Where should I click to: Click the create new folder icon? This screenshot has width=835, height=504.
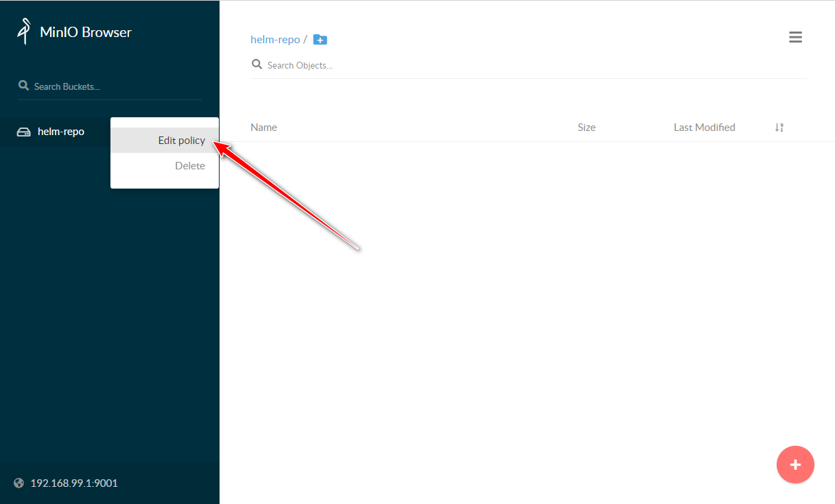320,40
